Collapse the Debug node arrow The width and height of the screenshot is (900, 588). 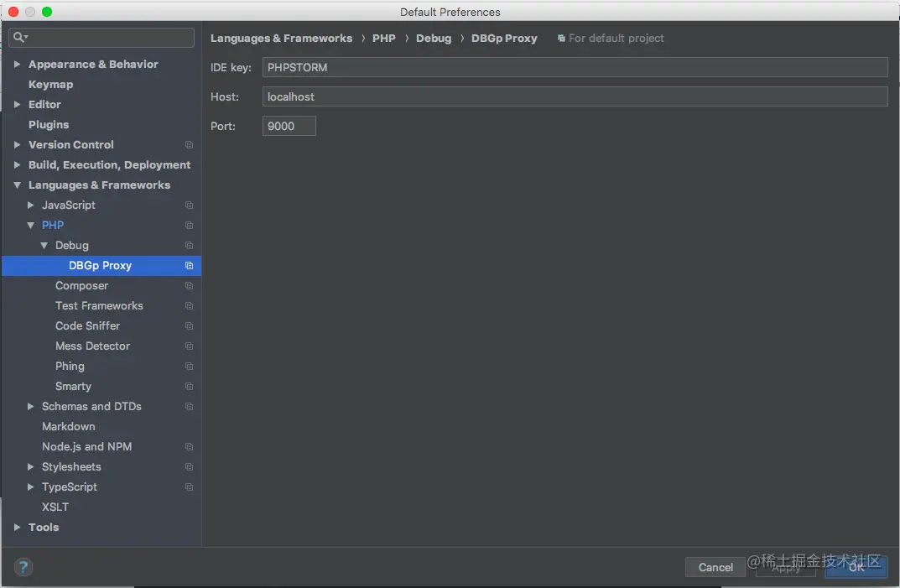click(x=44, y=245)
